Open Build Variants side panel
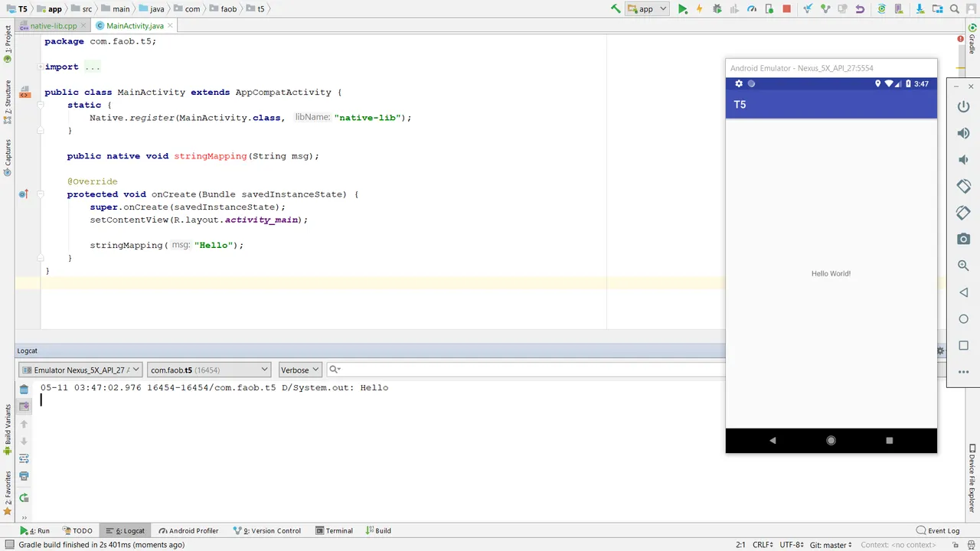Screen dimensions: 980x551 (x=8, y=430)
